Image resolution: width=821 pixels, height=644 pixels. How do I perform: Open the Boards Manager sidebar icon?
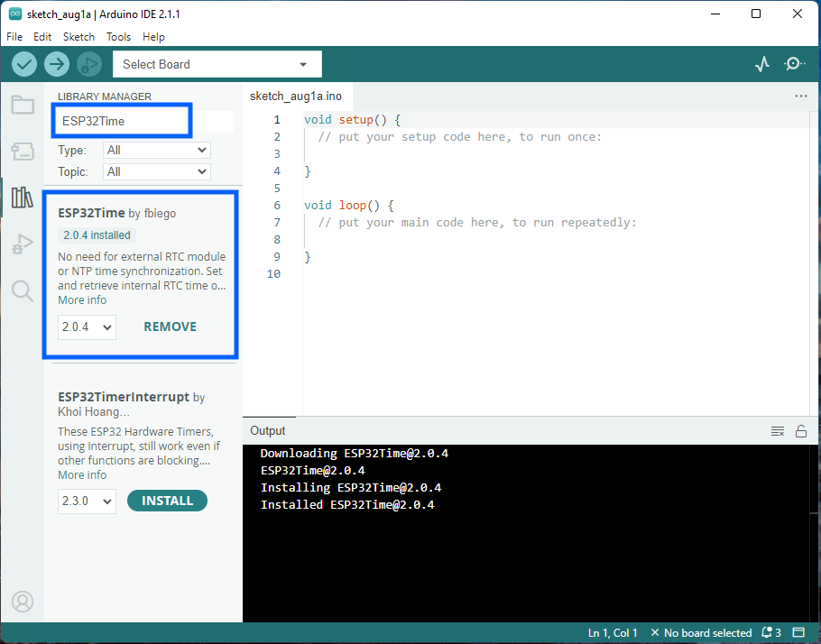click(23, 151)
